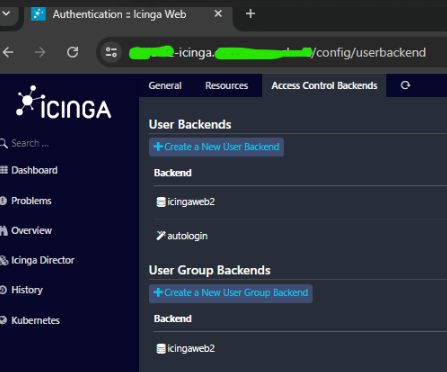447x372 pixels.
Task: Click the Icinga Director cubes icon
Action: (4, 260)
